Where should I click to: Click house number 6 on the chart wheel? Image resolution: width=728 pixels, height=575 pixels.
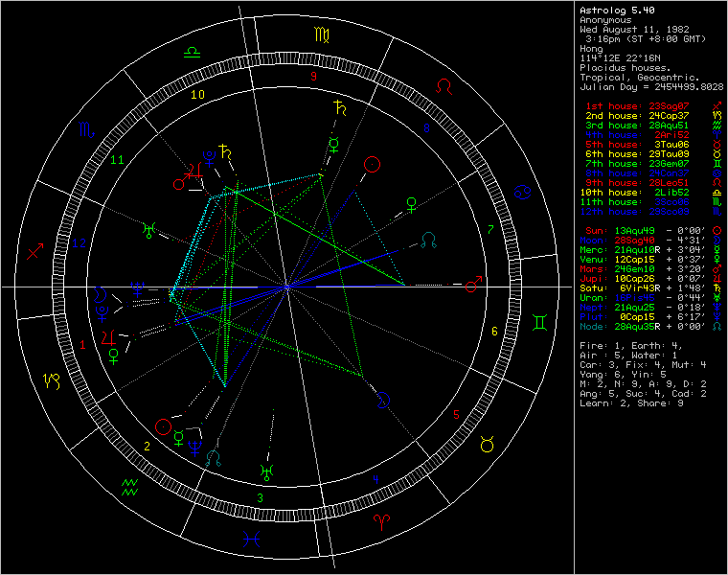[494, 332]
